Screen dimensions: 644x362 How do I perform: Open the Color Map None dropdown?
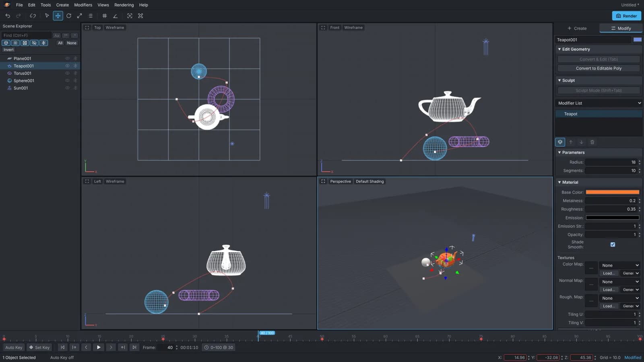pos(620,265)
